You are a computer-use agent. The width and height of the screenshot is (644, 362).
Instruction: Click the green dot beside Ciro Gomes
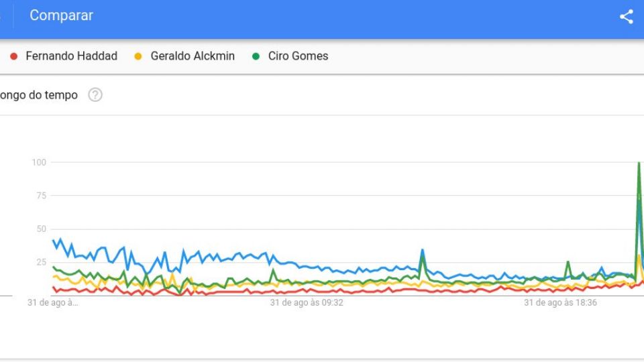(256, 56)
